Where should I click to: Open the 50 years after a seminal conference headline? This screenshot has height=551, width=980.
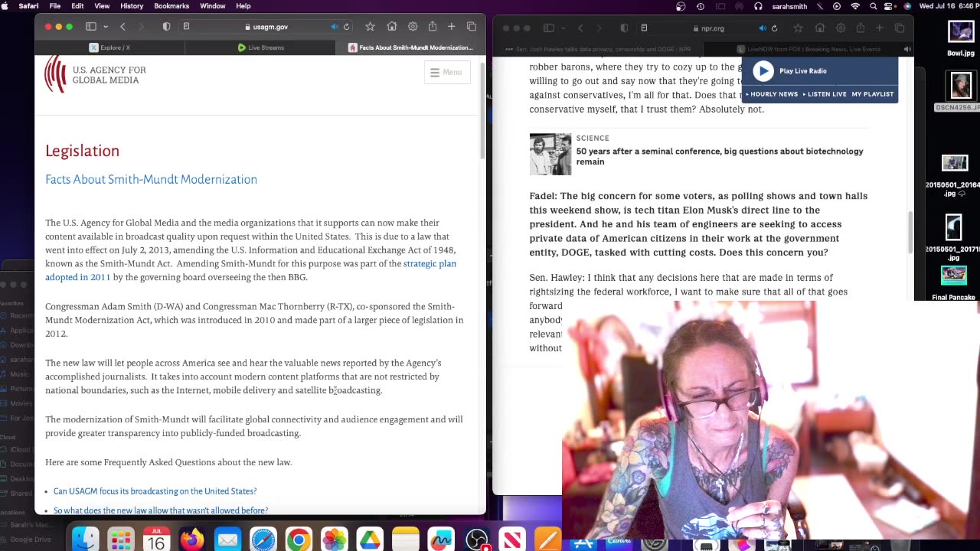click(x=720, y=156)
